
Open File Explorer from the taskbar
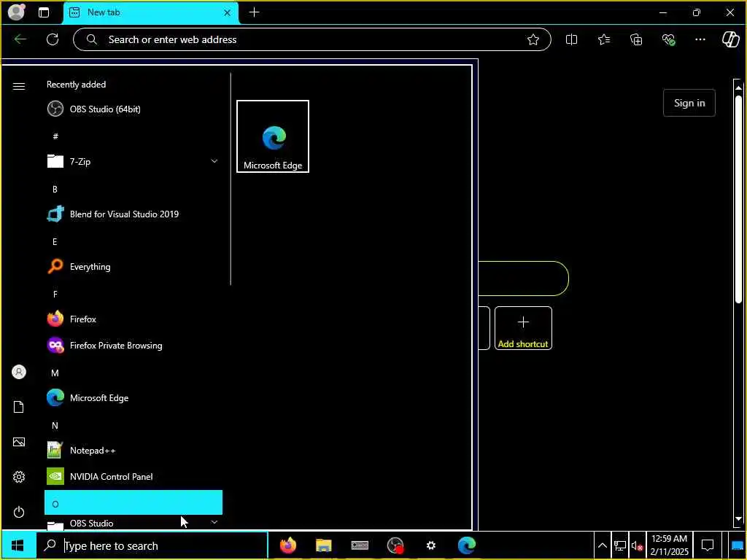(x=323, y=545)
